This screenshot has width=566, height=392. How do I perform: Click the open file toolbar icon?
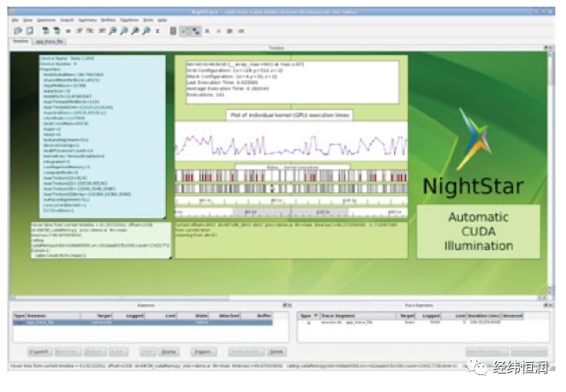[18, 31]
